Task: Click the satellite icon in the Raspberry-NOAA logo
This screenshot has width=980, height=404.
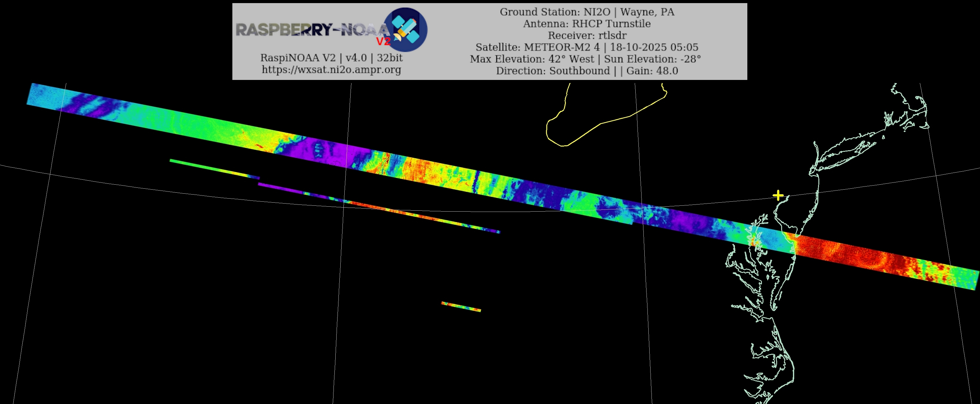Action: click(405, 29)
